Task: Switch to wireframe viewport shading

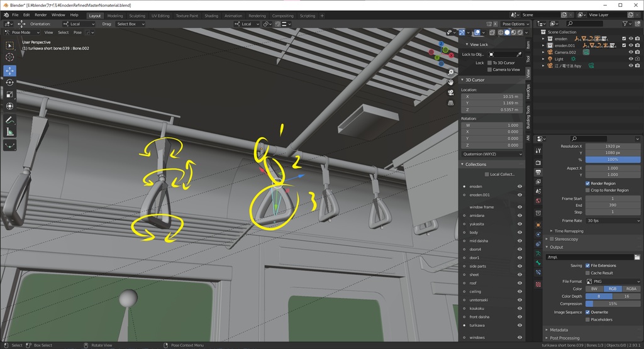Action: click(x=501, y=33)
